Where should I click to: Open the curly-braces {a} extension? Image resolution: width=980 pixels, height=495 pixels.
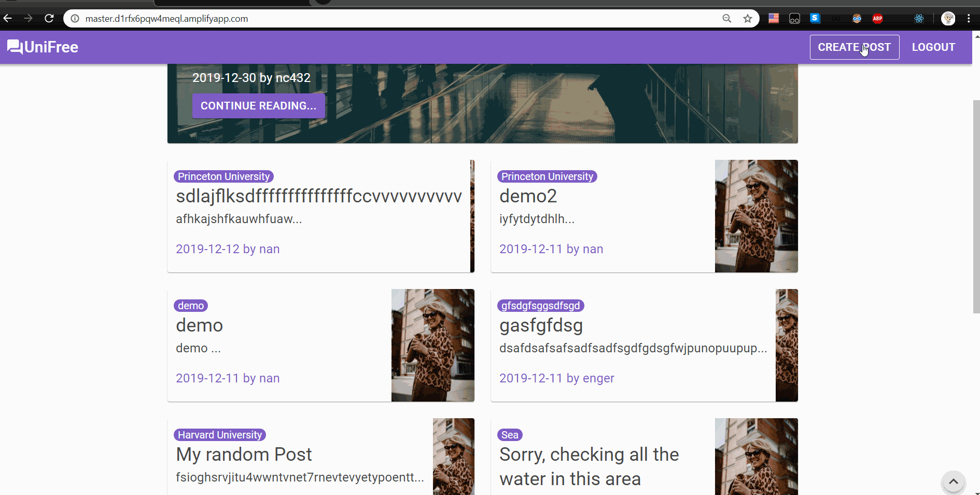836,19
